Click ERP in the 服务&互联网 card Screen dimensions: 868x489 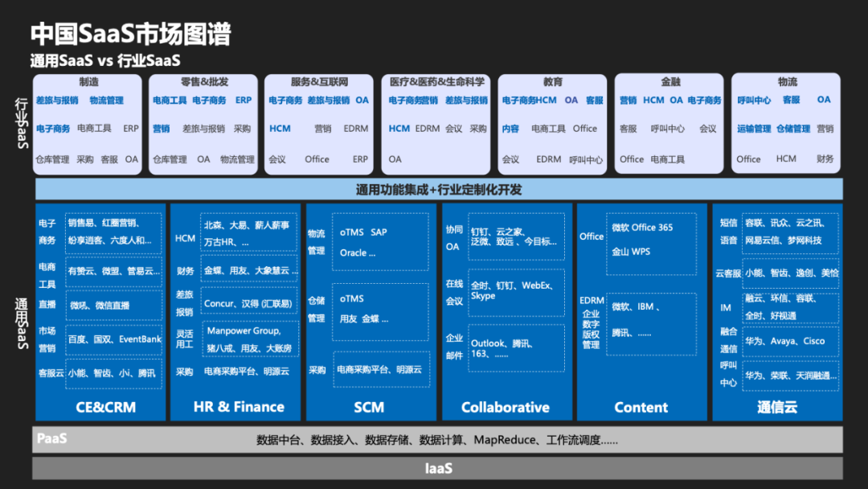tap(360, 159)
